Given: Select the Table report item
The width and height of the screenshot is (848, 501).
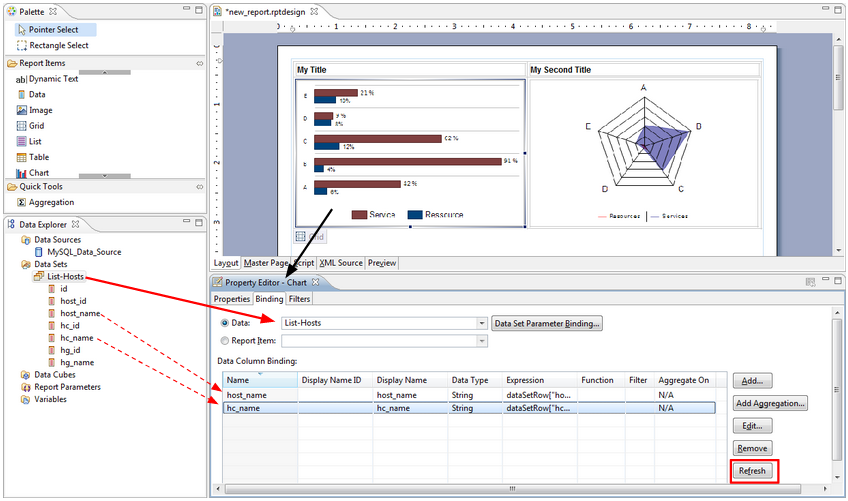Looking at the screenshot, I should [38, 157].
